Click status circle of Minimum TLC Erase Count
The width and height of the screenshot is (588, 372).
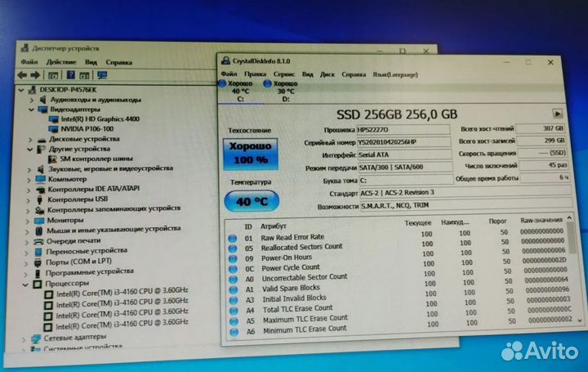point(234,332)
